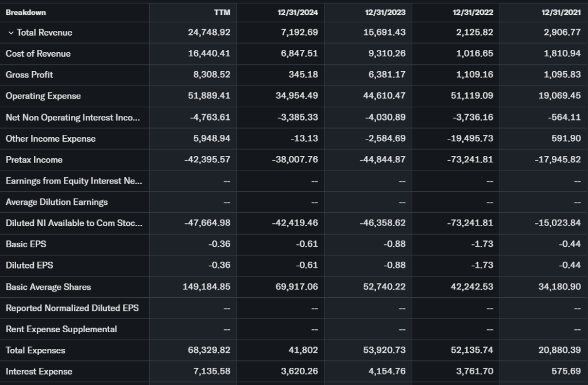Click the 2021 Diluted EPS value

tap(568, 265)
